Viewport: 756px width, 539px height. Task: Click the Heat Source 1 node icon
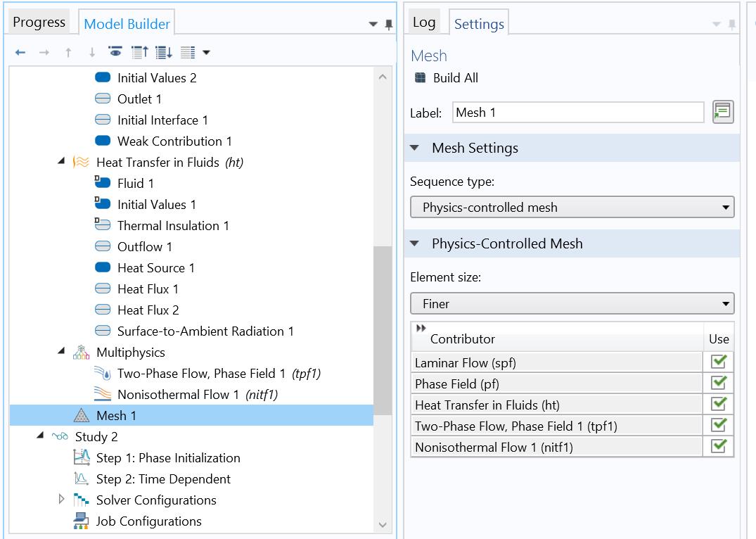coord(103,268)
